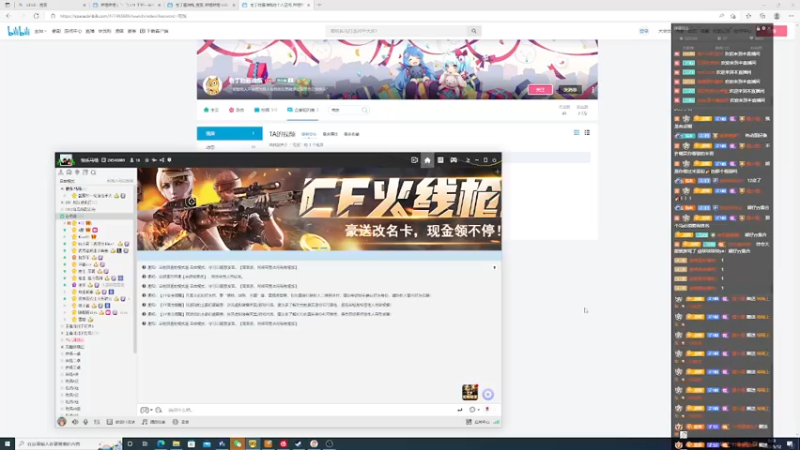Open the bilibili logo home link
The height and width of the screenshot is (450, 800).
(18, 31)
